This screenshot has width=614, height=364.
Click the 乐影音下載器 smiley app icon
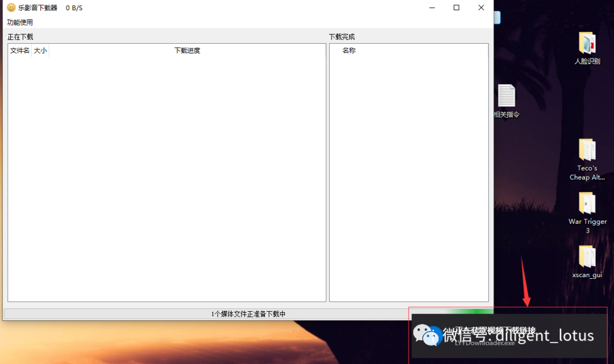coord(11,7)
